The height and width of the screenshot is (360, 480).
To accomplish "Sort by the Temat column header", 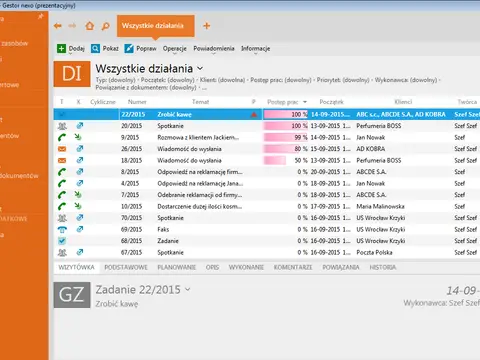I will (x=200, y=102).
